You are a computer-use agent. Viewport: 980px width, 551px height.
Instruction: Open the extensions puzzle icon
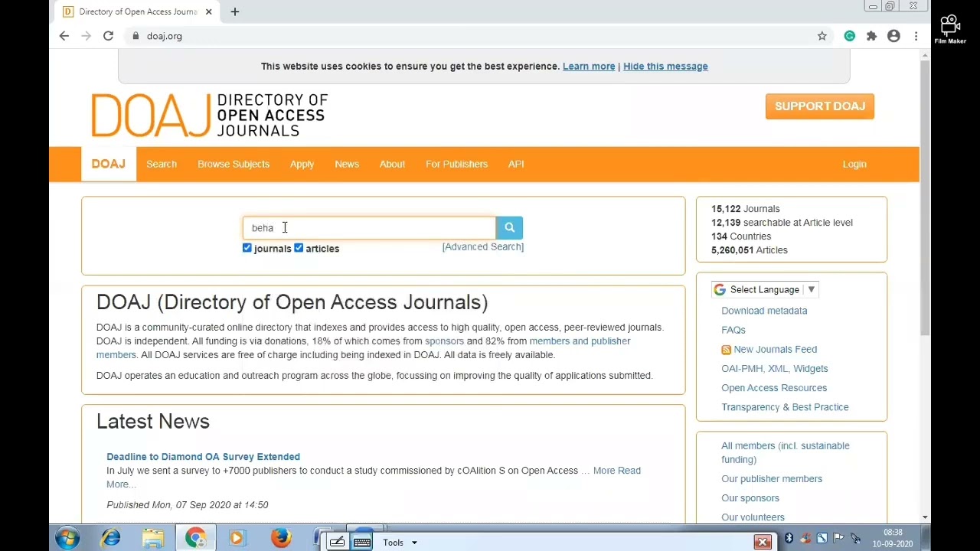pyautogui.click(x=871, y=36)
